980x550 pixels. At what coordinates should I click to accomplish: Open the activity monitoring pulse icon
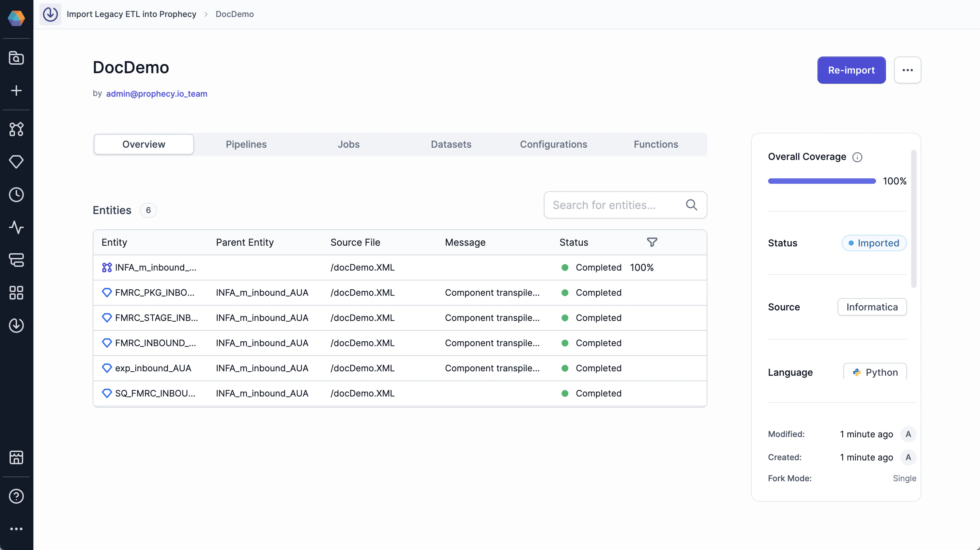click(16, 227)
